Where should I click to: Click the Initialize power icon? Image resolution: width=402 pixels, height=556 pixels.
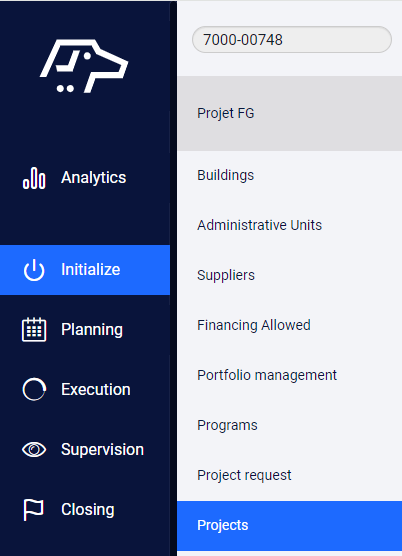tap(34, 270)
